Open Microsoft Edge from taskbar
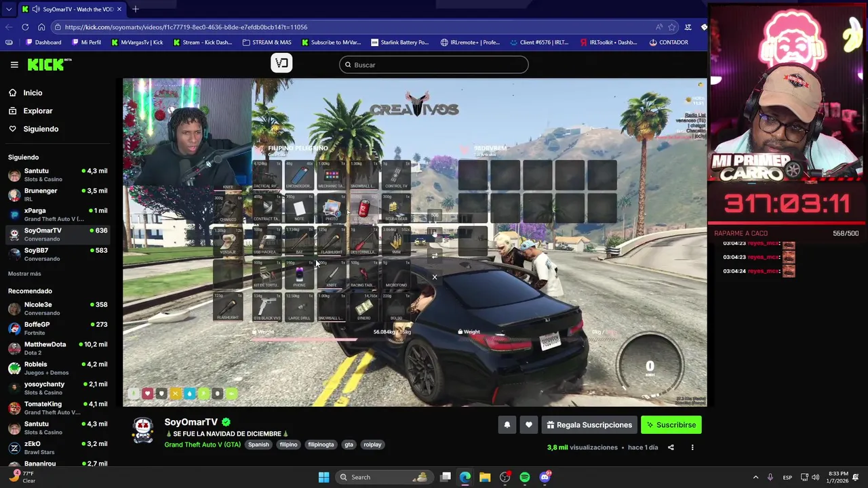The image size is (868, 488). point(465,477)
